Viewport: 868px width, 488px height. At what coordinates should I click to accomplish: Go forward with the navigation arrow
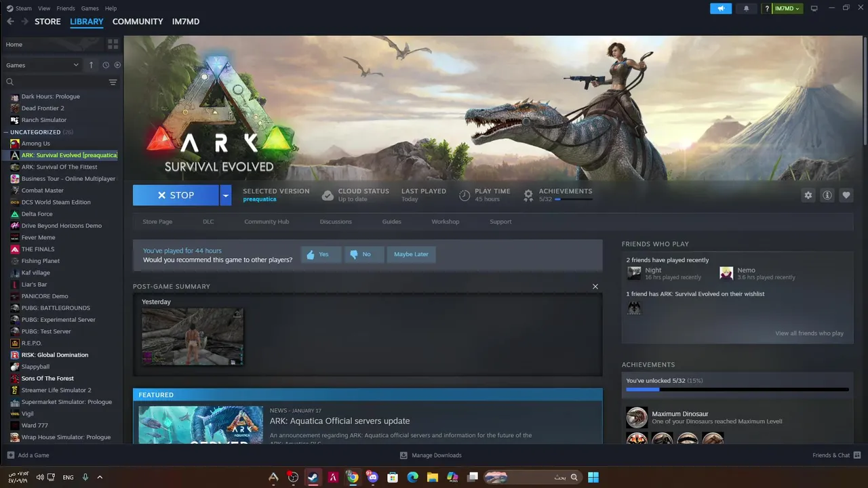tap(25, 22)
